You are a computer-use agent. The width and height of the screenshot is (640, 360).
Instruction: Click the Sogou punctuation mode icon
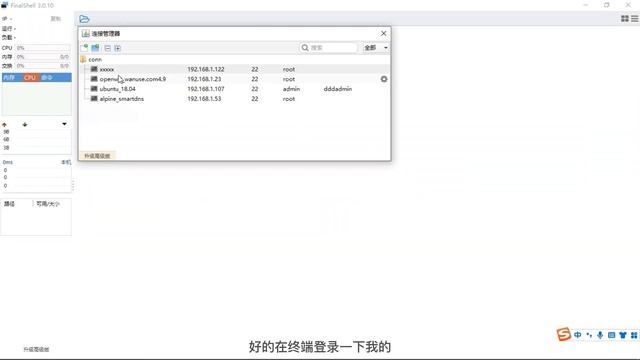589,335
